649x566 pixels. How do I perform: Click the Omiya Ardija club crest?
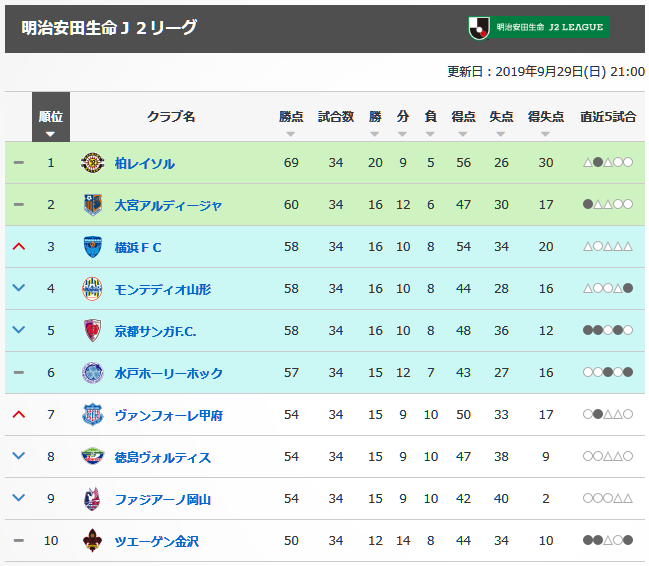click(x=92, y=205)
